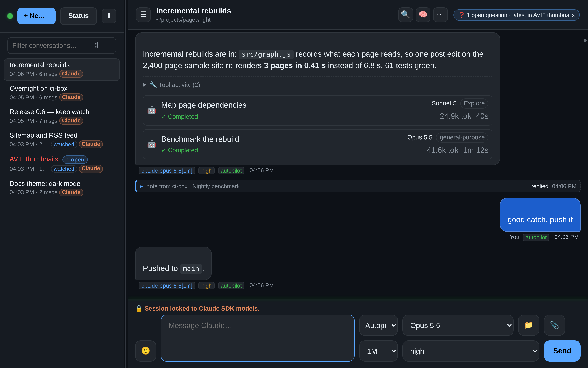Click the high tag under Pushed to main
588x368 pixels.
point(206,286)
